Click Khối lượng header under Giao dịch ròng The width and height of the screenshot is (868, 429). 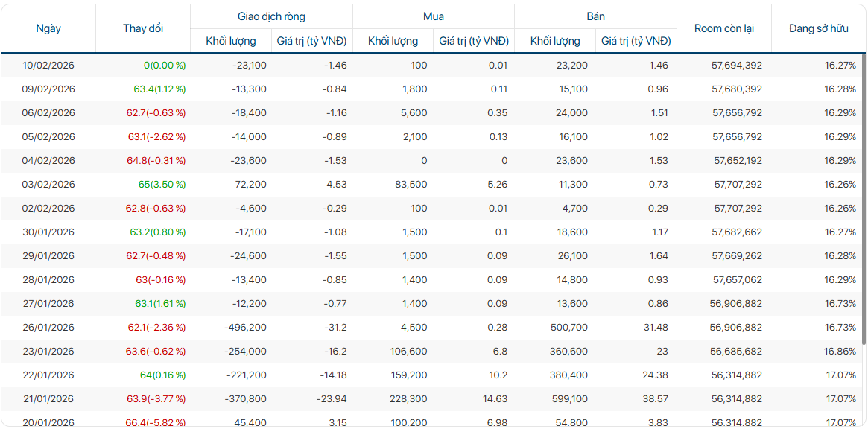[x=231, y=41]
